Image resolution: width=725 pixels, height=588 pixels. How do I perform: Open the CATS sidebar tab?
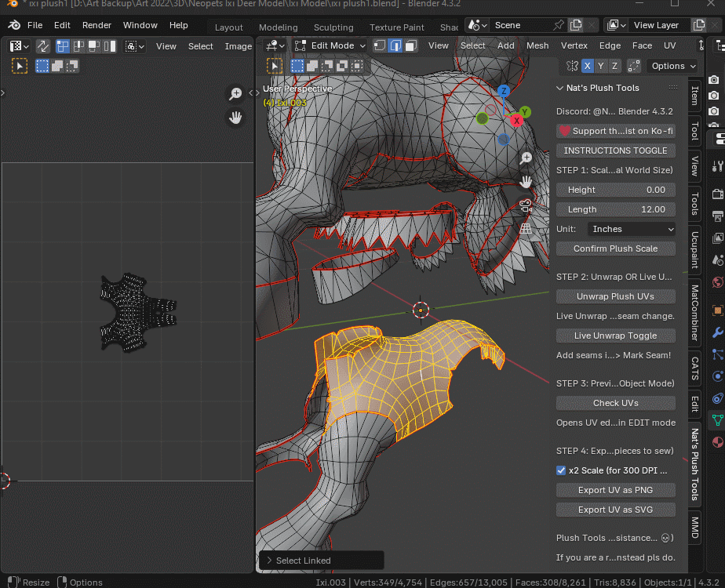[694, 368]
